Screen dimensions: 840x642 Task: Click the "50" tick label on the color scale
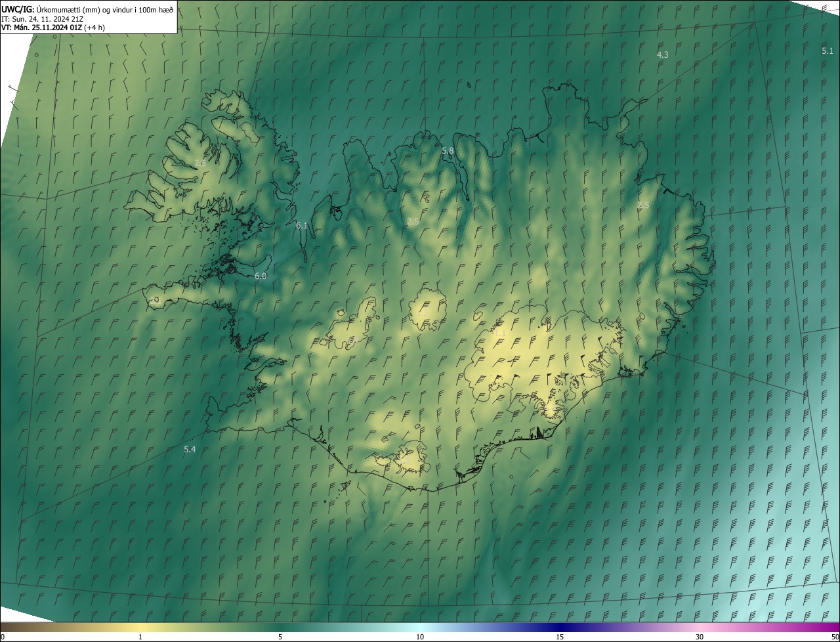[x=835, y=637]
